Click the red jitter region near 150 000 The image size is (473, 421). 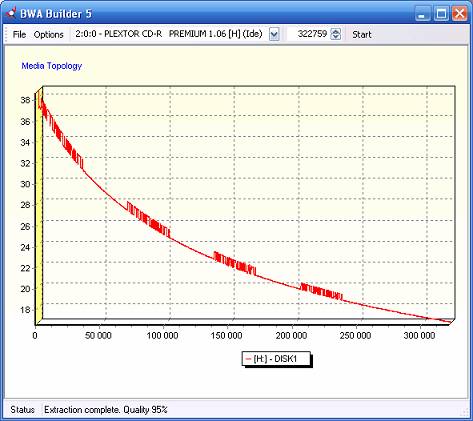[x=235, y=264]
